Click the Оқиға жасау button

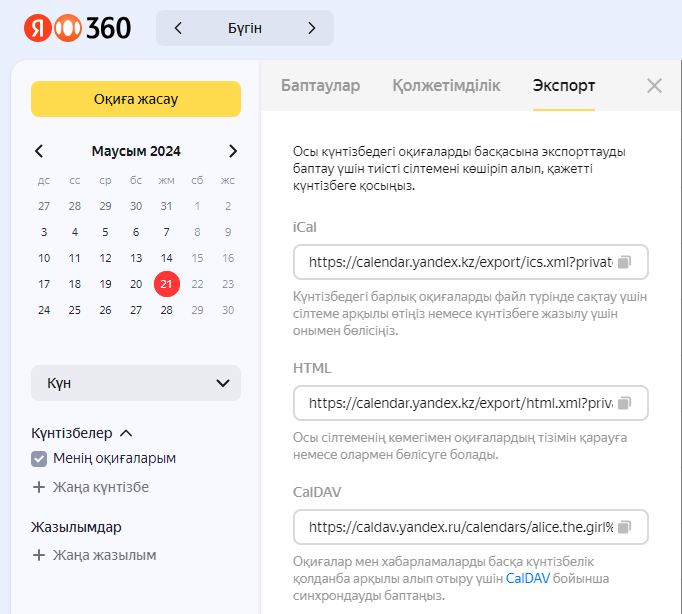coord(136,99)
